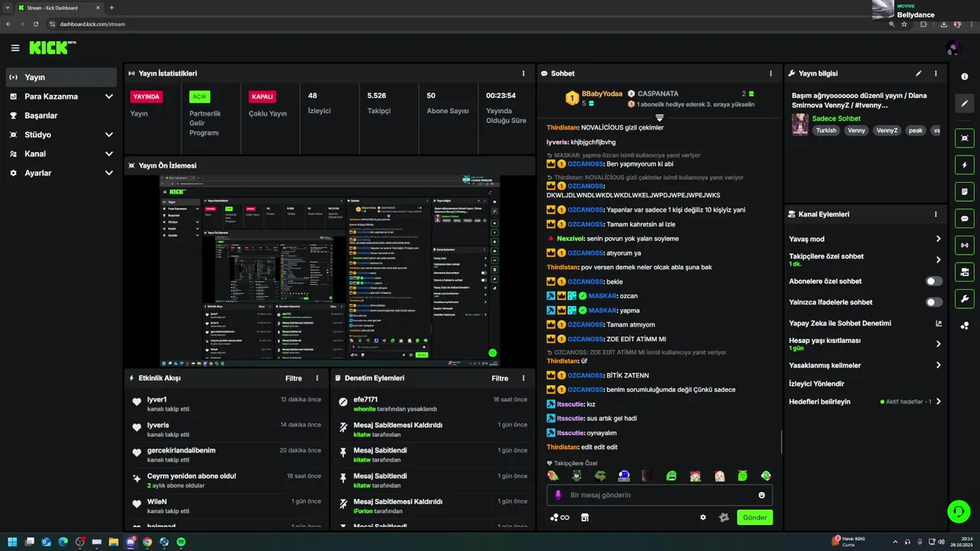Viewport: 980px width, 551px height.
Task: Open the Denetim Eylemleri three-dot menu
Action: (x=524, y=378)
